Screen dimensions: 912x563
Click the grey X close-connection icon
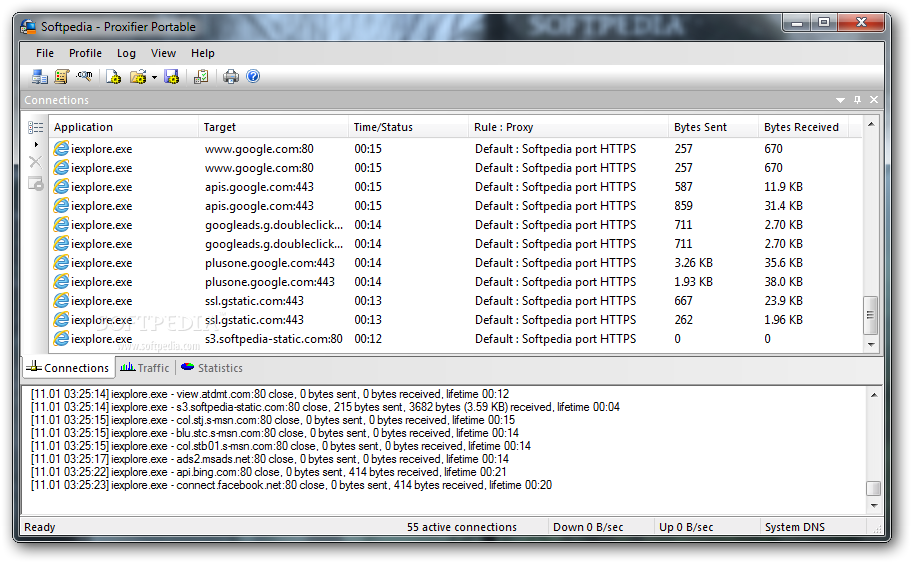[35, 162]
